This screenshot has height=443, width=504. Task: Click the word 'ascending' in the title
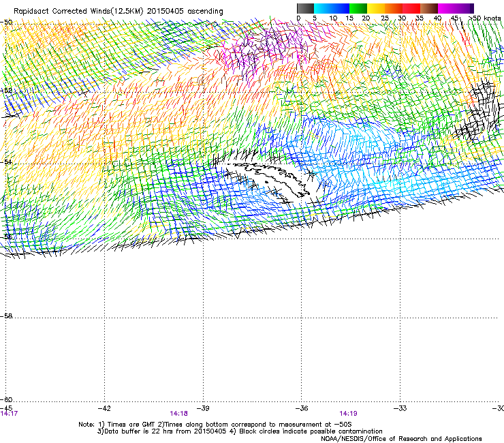pos(205,12)
